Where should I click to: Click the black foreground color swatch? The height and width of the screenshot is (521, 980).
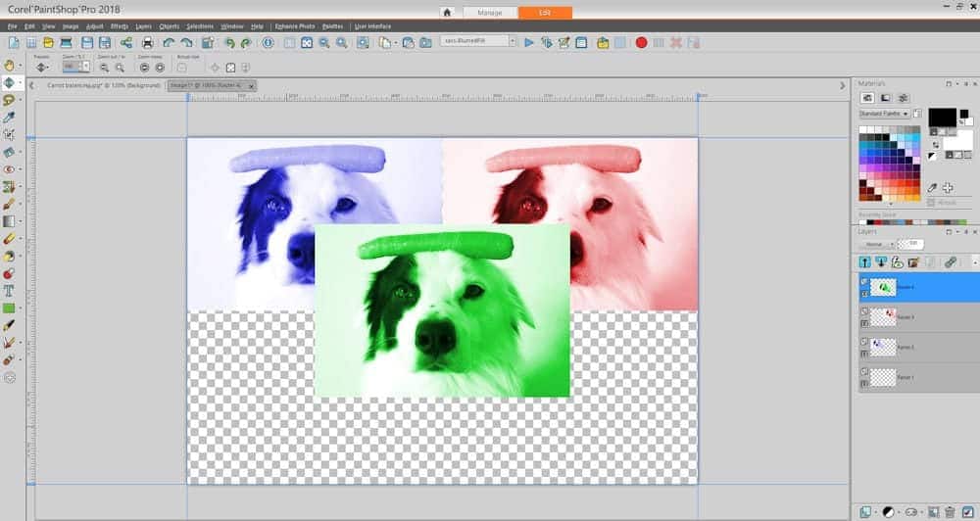(x=941, y=117)
